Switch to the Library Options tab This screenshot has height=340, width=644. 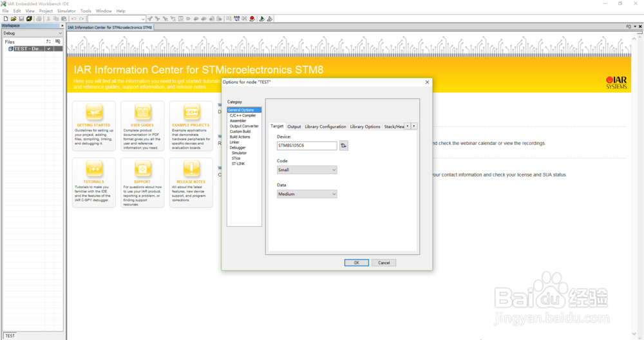[x=365, y=126]
